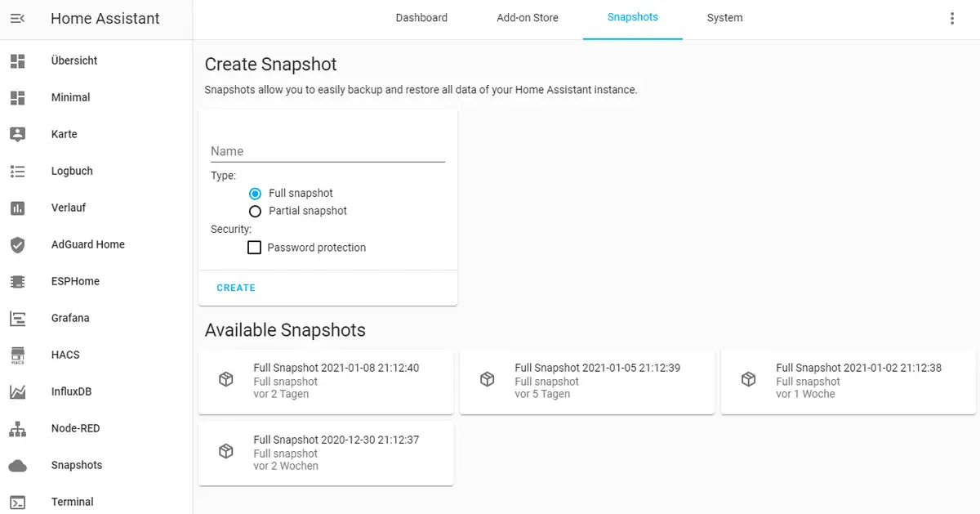Open Full Snapshot 2021-01-08 card
Viewport: 980px width, 514px height.
pos(326,381)
